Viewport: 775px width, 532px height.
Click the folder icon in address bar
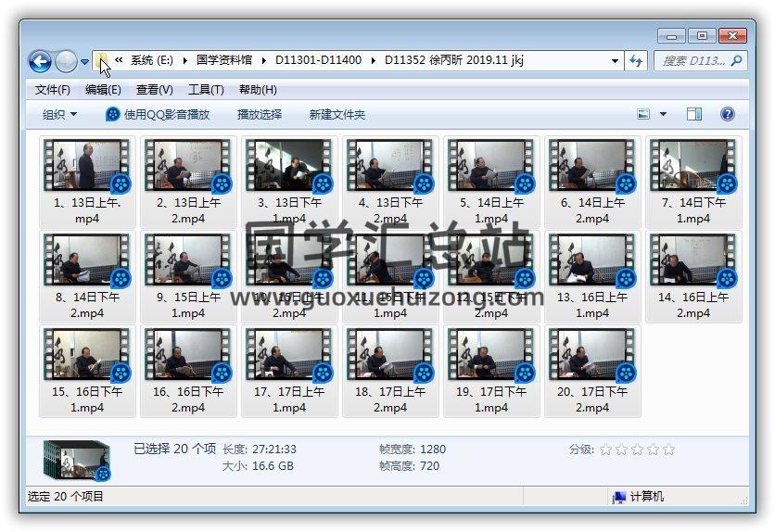[x=101, y=60]
